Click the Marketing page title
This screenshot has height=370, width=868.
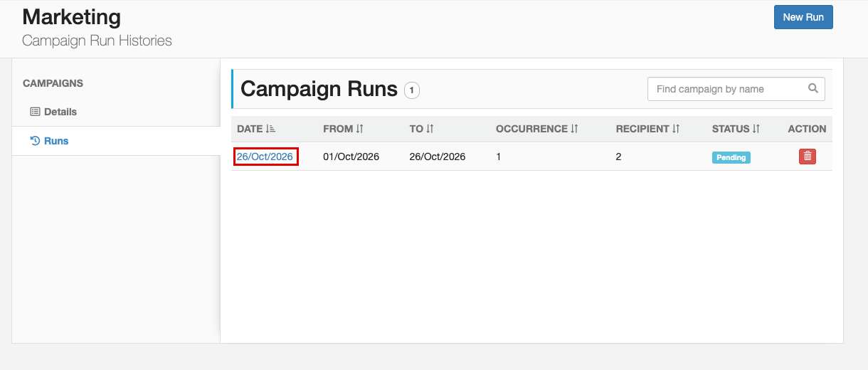click(x=72, y=17)
